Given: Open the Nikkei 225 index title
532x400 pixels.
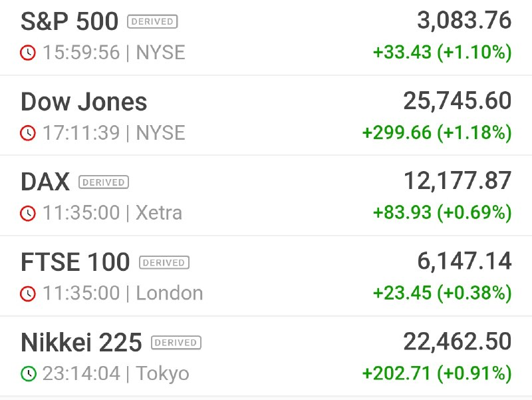Looking at the screenshot, I should pyautogui.click(x=81, y=342).
